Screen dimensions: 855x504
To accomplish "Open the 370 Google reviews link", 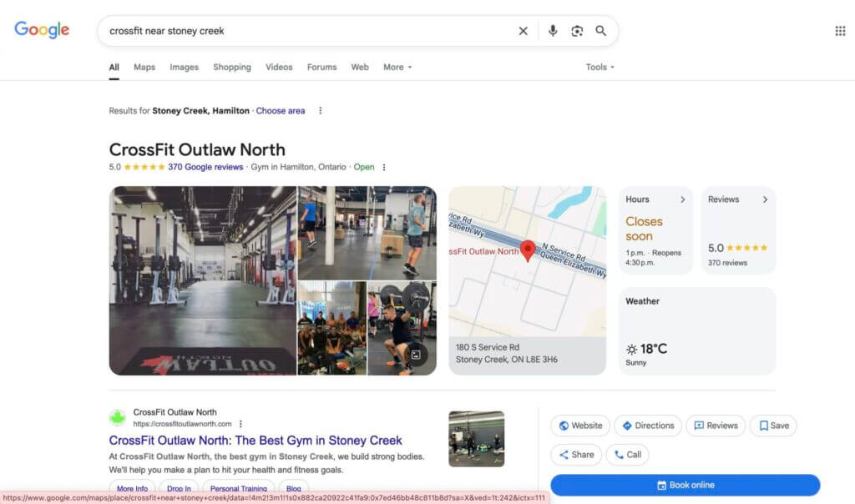I will point(203,167).
